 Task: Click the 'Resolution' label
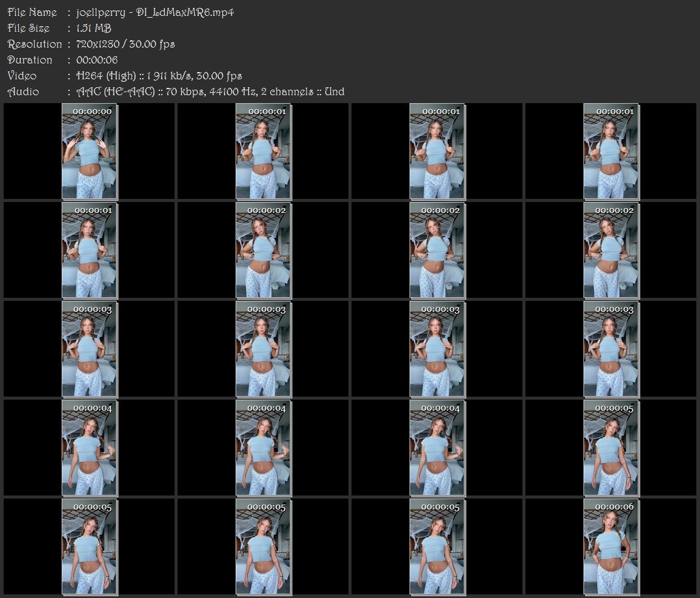[x=34, y=44]
